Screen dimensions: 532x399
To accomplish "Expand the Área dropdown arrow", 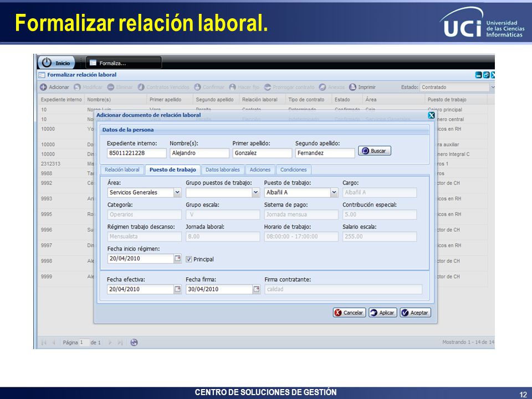I will point(177,192).
